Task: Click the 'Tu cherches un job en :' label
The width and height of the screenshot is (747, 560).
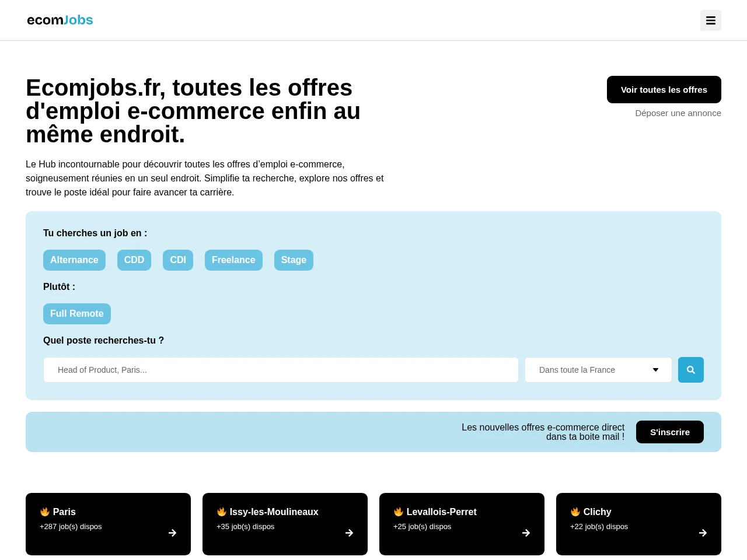Action: [x=95, y=233]
